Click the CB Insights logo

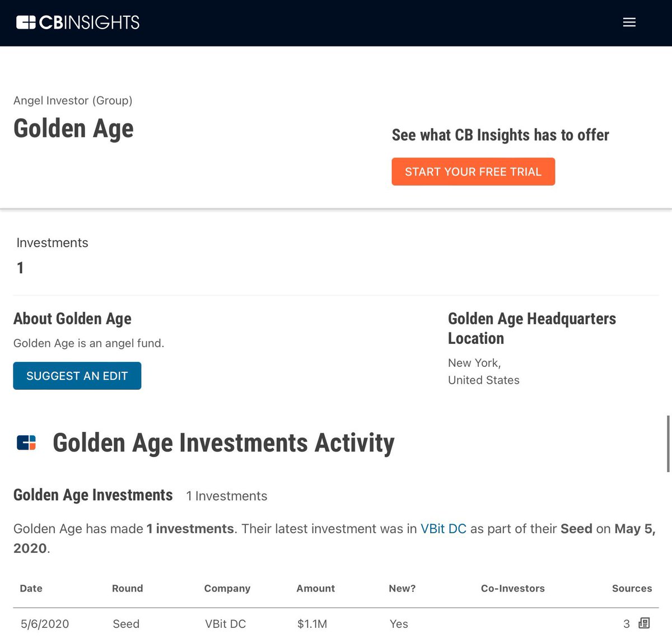point(78,22)
